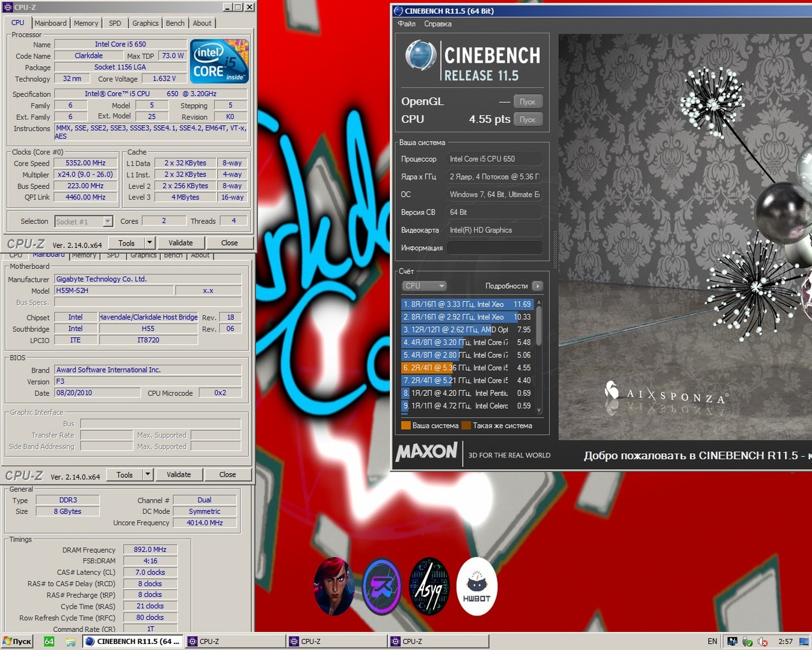The image size is (812, 650).
Task: Click the Safely Remove Hardware tray icon
Action: (747, 642)
